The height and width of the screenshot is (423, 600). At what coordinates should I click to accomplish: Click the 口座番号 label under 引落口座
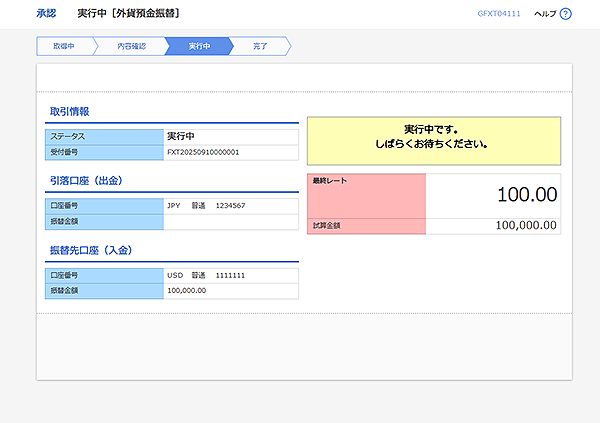point(104,206)
